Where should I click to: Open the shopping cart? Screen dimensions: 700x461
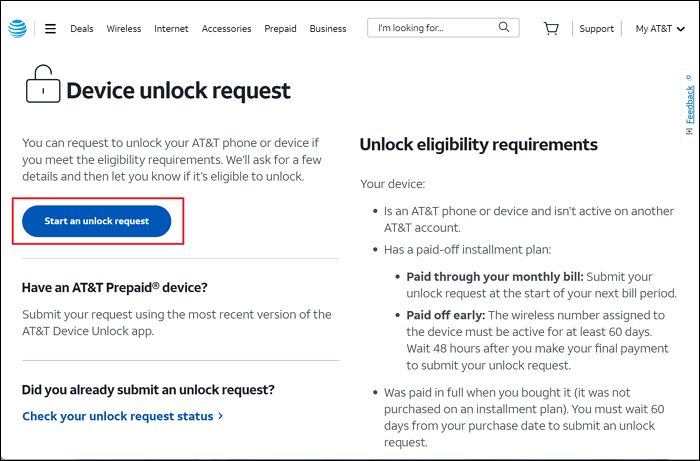551,28
